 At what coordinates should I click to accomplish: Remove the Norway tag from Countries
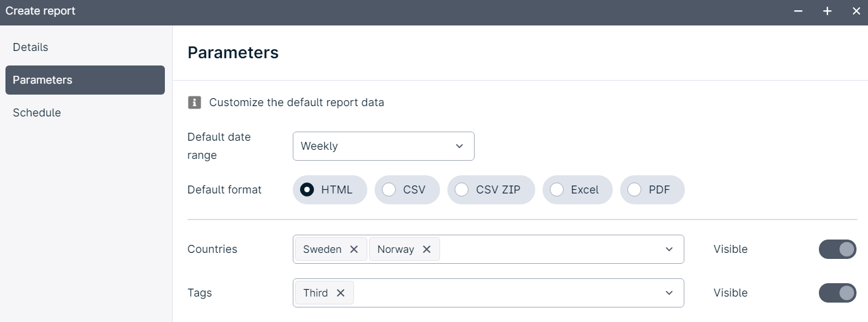pyautogui.click(x=427, y=249)
